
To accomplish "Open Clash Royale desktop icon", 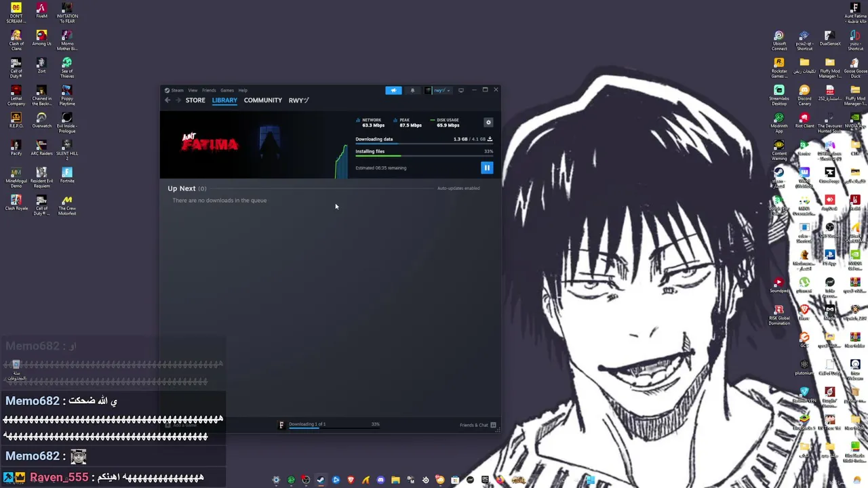I will tap(16, 203).
